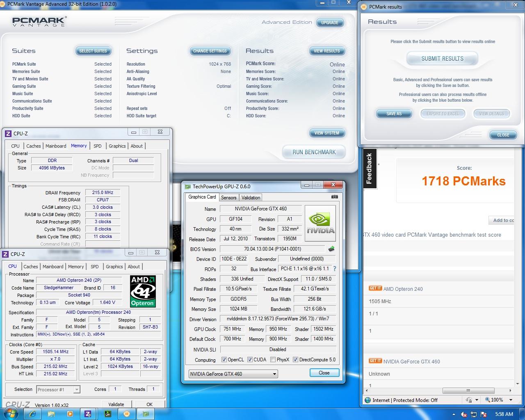The width and height of the screenshot is (525, 420).
Task: Toggle the DirectCompute 5.0 checkbox
Action: [x=295, y=360]
